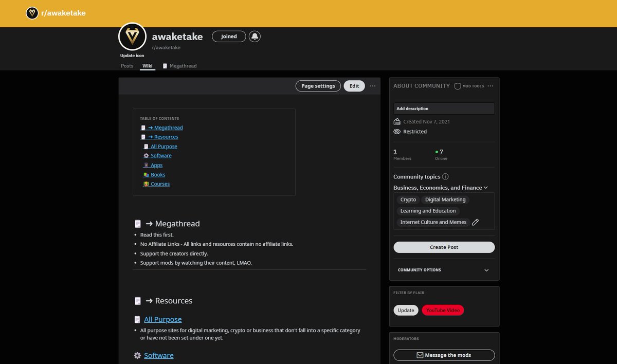Click the Restricted eye icon

tap(397, 132)
